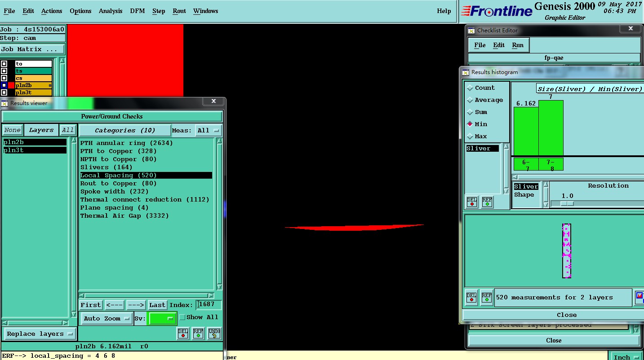The width and height of the screenshot is (644, 360).
Task: Open the Inch units dropdown
Action: (x=626, y=357)
